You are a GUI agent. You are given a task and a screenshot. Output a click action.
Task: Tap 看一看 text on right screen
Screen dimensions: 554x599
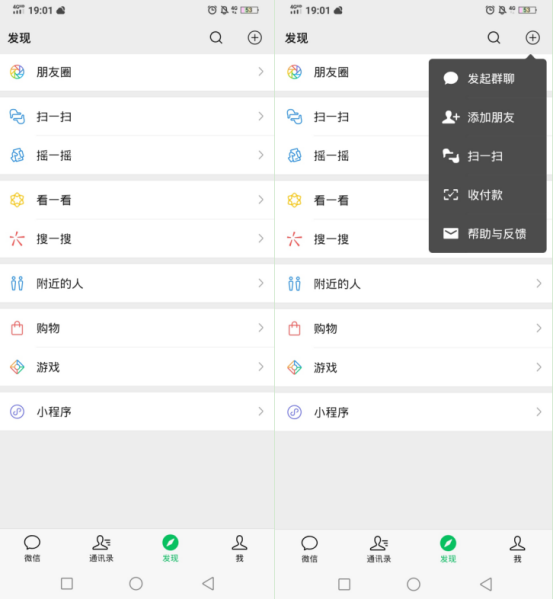331,200
